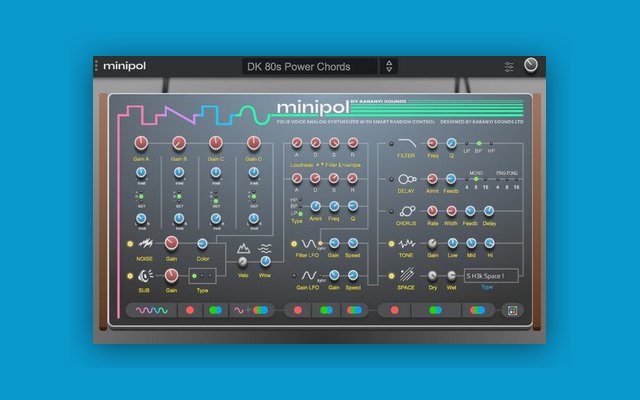Image resolution: width=640 pixels, height=400 pixels.
Task: Click the red dot in oscillator randomizer group
Action: tap(190, 311)
